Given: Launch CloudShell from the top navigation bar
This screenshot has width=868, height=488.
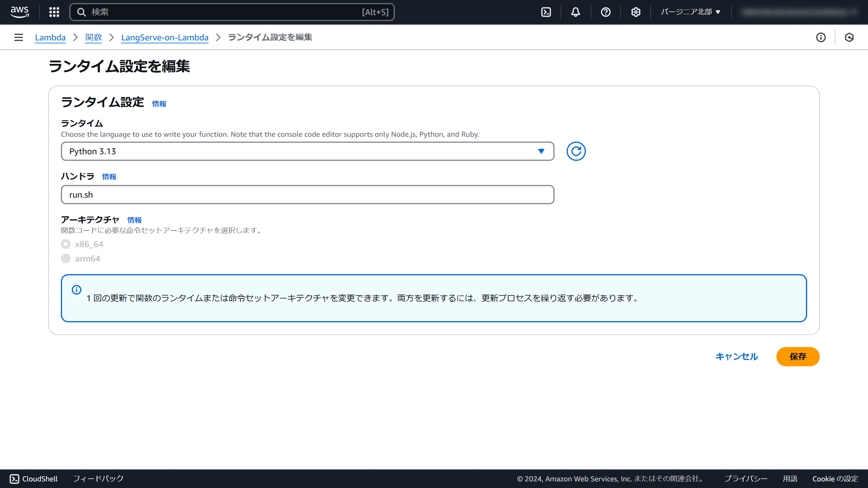Looking at the screenshot, I should pos(546,12).
